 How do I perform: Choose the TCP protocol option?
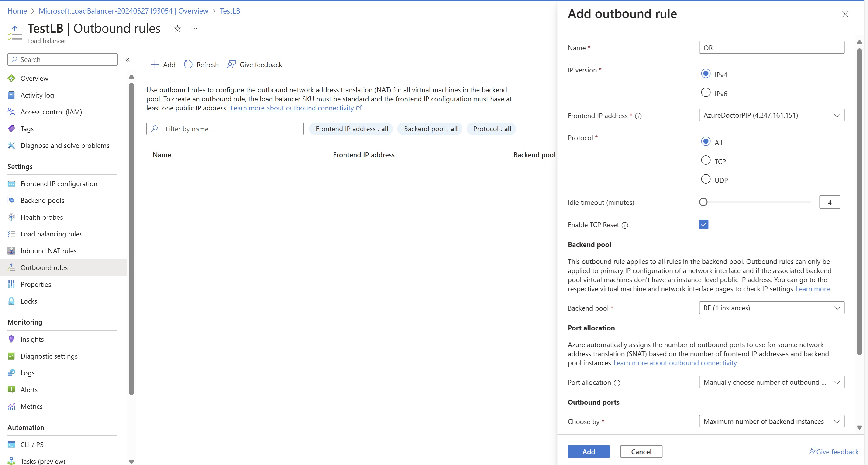point(706,160)
